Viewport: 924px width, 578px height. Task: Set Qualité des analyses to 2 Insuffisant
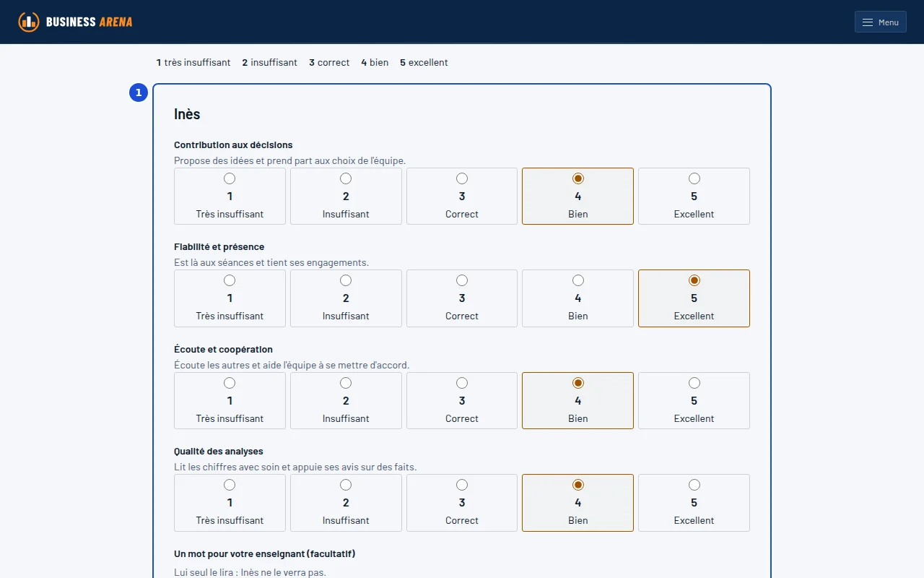click(x=346, y=503)
